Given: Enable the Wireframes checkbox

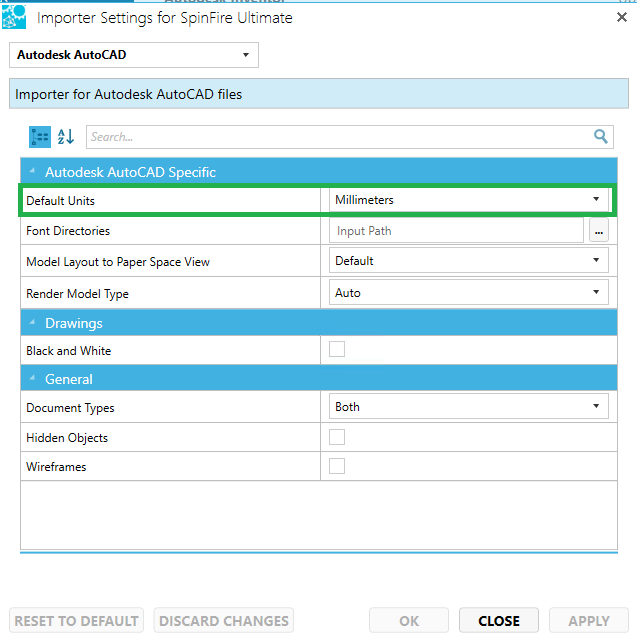Looking at the screenshot, I should pyautogui.click(x=337, y=466).
